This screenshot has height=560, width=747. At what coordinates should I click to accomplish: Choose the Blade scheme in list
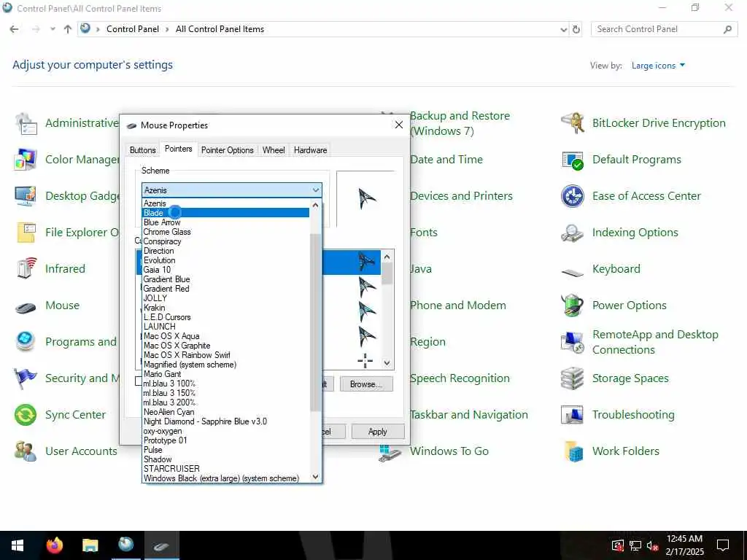[x=226, y=213]
